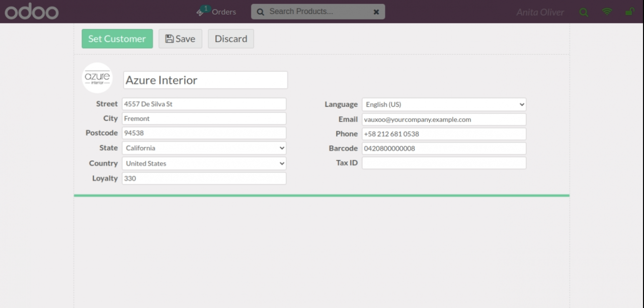This screenshot has width=644, height=308.
Task: Select the Azure Interior customer avatar
Action: point(97,78)
